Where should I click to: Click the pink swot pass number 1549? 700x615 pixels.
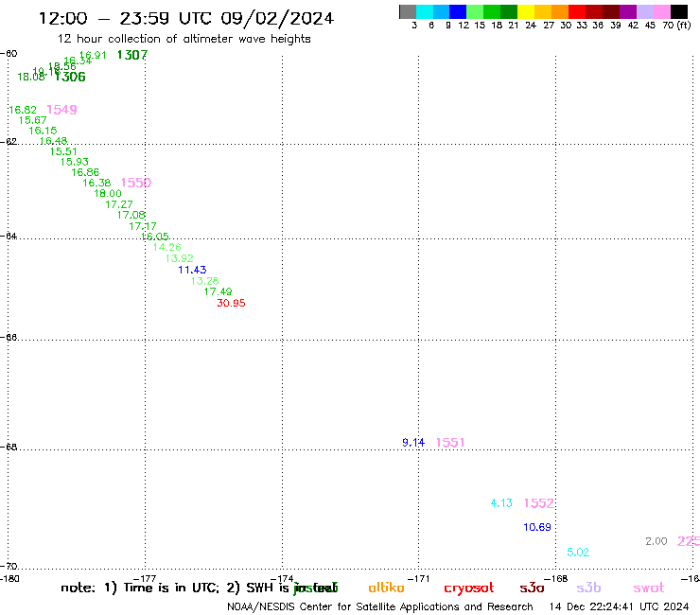[61, 110]
